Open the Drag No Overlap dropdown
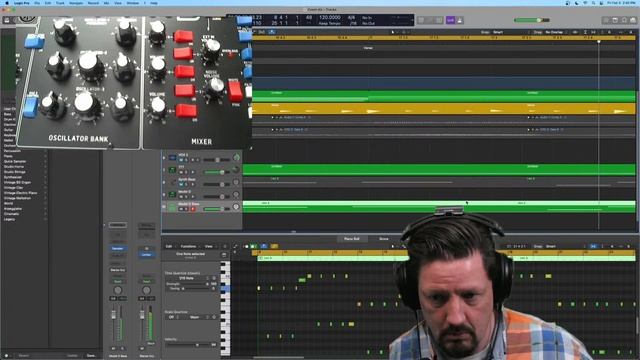Viewport: 640px width, 360px height. pyautogui.click(x=557, y=32)
